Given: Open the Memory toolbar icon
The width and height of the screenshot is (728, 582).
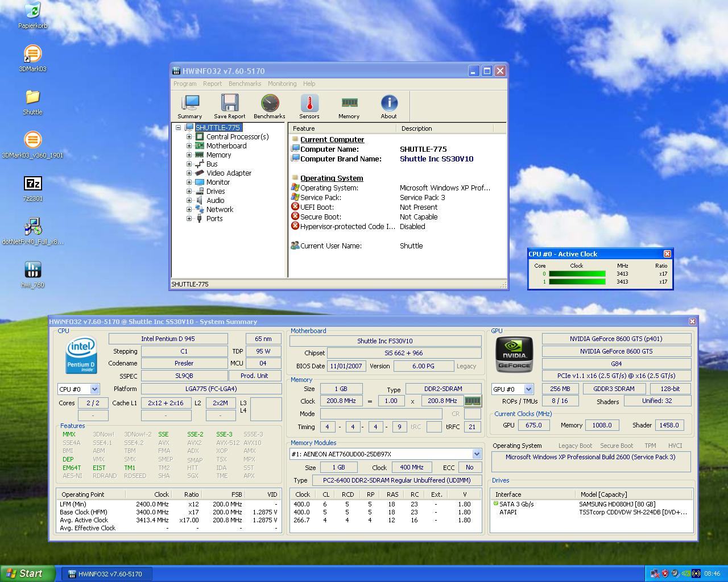Looking at the screenshot, I should (x=349, y=106).
